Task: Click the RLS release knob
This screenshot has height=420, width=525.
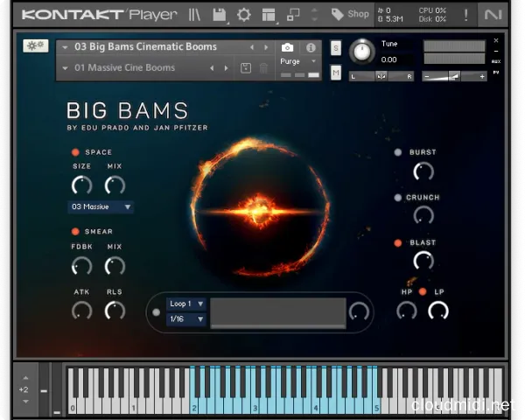Action: point(115,311)
